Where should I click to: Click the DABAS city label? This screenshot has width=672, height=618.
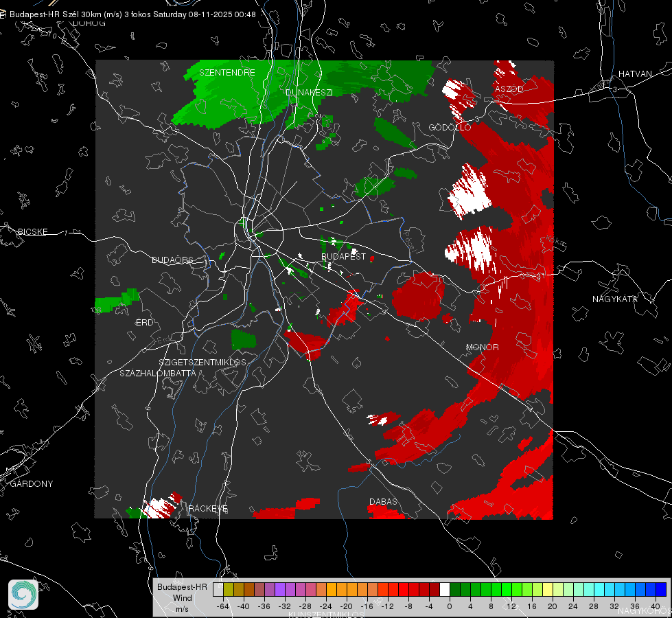tap(383, 501)
